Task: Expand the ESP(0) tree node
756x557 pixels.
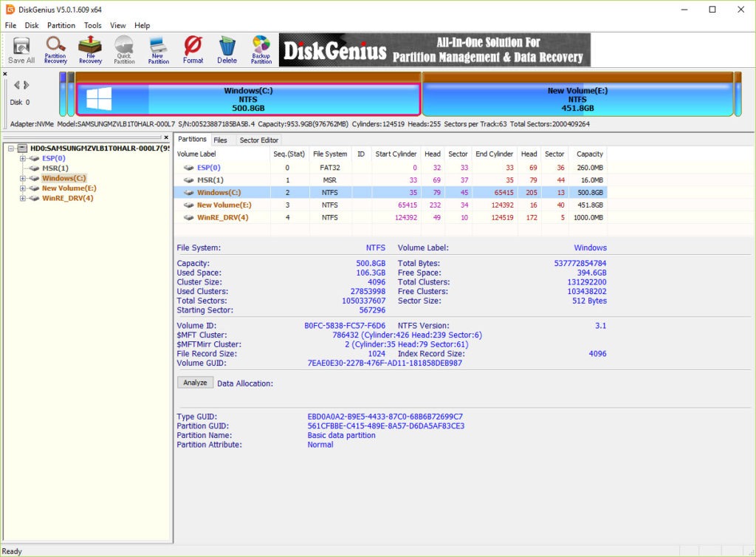Action: pos(22,159)
